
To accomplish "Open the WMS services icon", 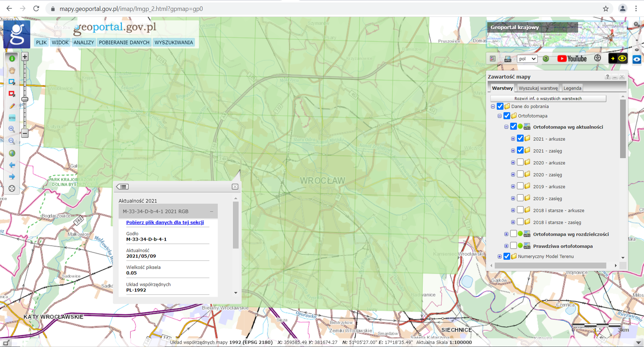I will [x=508, y=59].
